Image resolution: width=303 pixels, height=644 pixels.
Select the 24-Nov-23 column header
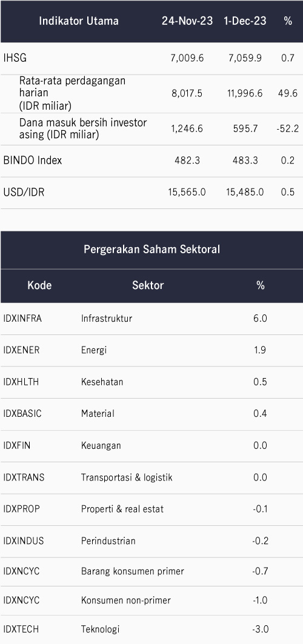[x=187, y=21]
